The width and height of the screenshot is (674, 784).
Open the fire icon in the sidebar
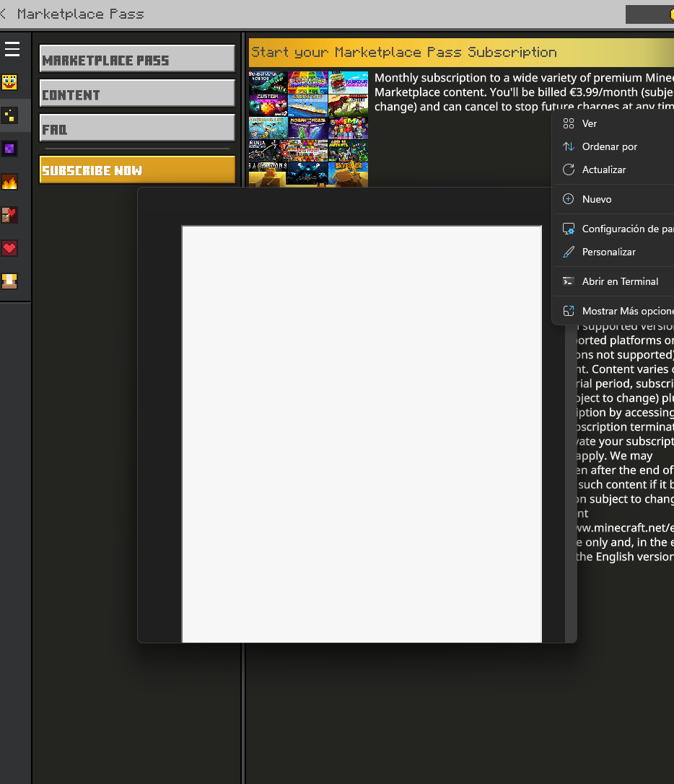click(9, 182)
